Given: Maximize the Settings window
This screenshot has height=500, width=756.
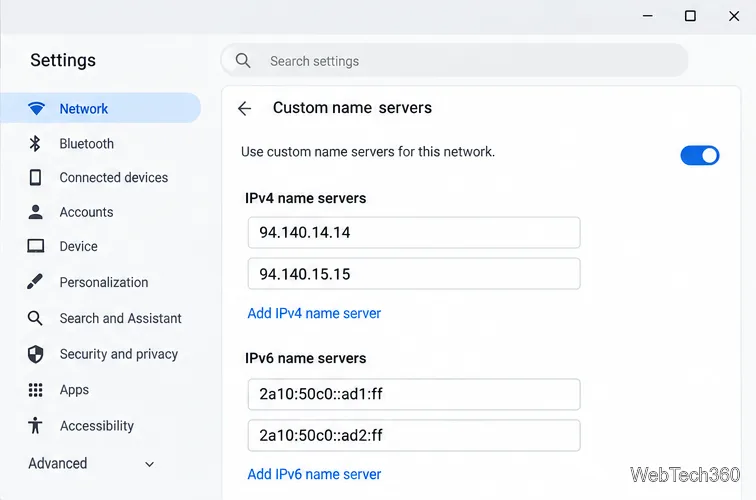Looking at the screenshot, I should (x=690, y=16).
